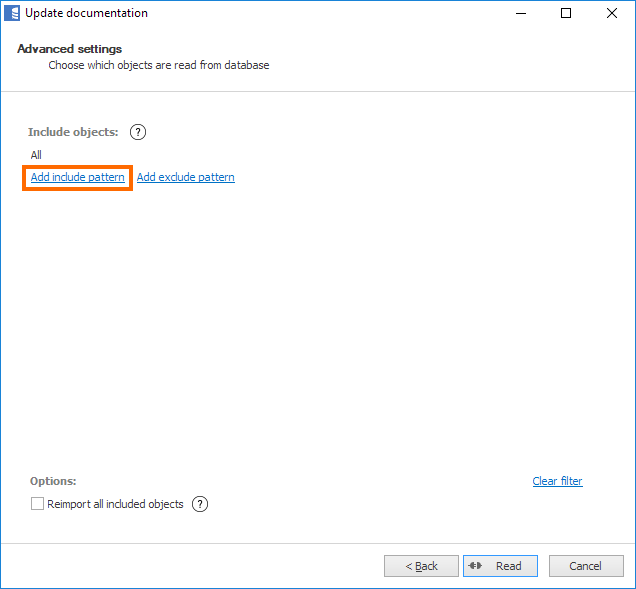
Task: Enable Reimport all included objects checkbox
Action: pos(38,504)
